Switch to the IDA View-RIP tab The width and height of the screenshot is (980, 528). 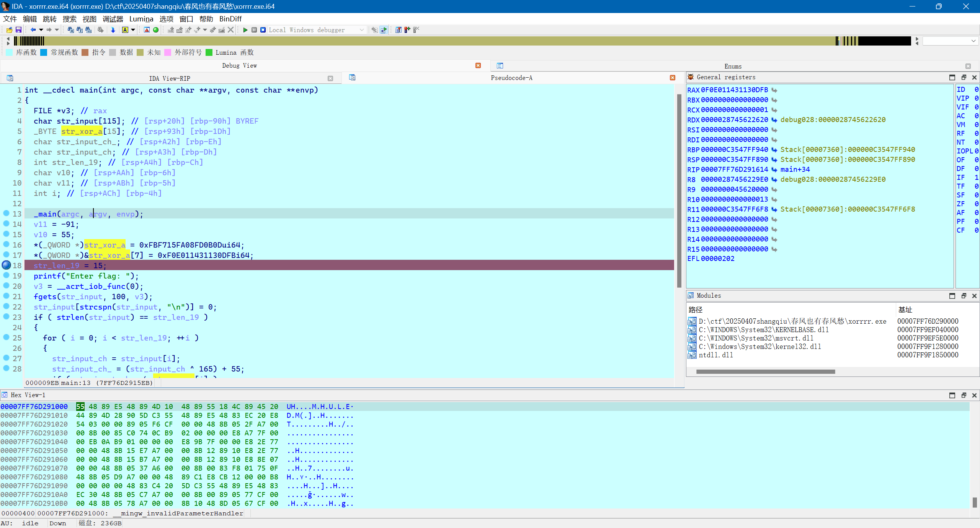[x=169, y=78]
